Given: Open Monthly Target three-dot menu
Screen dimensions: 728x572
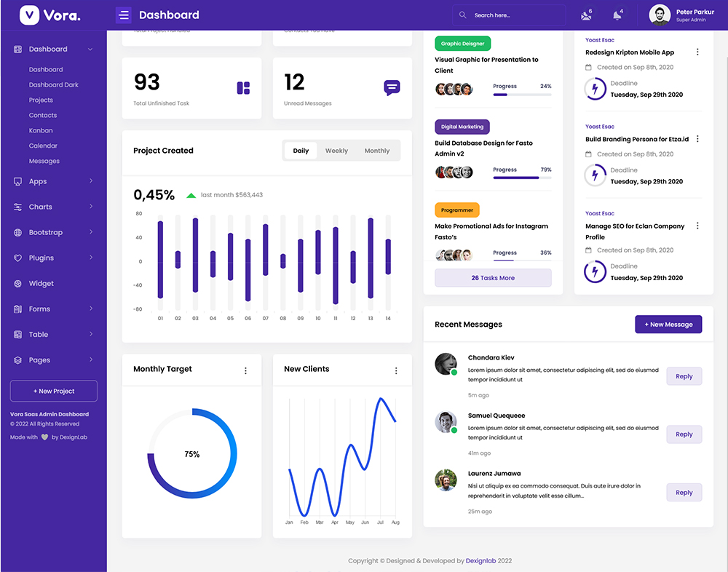Looking at the screenshot, I should (245, 370).
